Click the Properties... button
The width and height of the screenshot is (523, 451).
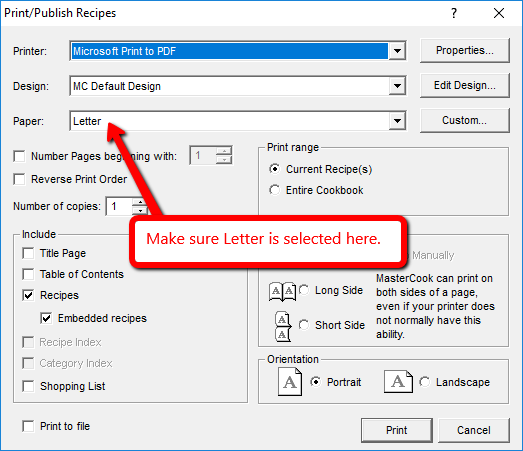click(465, 50)
